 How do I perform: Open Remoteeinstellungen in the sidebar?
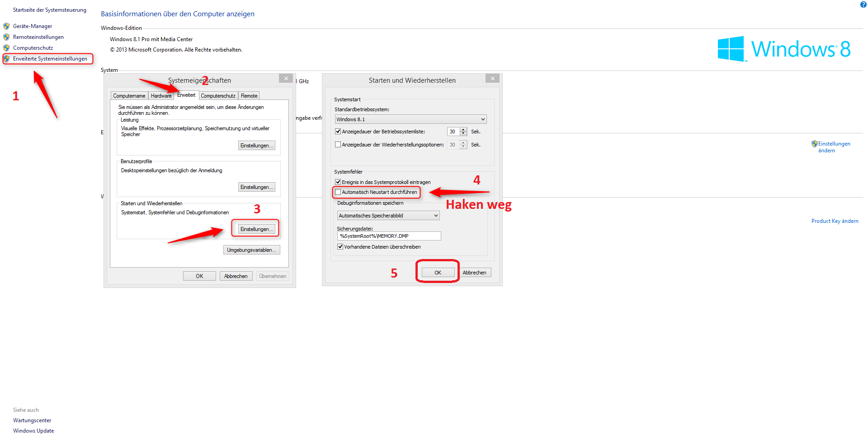[x=38, y=37]
